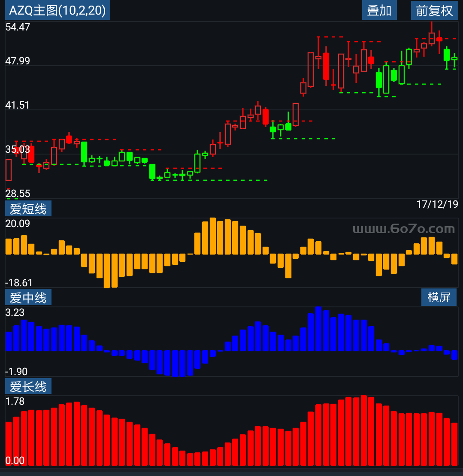Image resolution: width=463 pixels, height=476 pixels.
Task: Click the 47.99 price axis label
Action: click(x=18, y=61)
